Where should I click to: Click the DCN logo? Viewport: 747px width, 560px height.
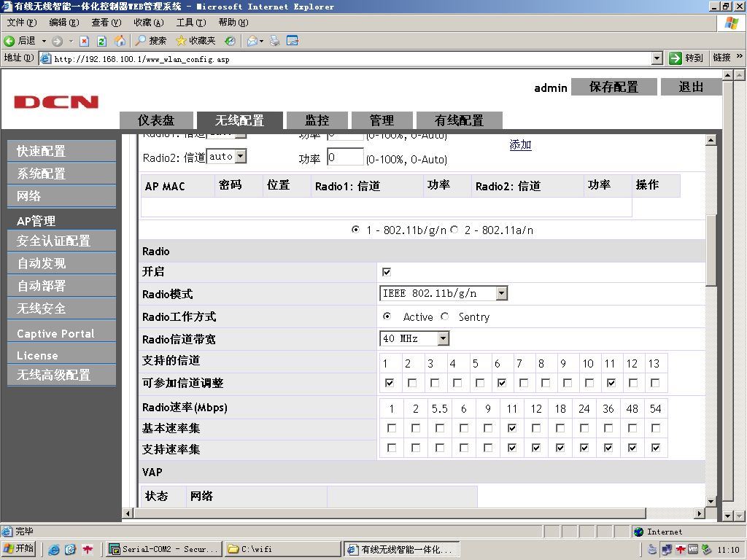[56, 102]
